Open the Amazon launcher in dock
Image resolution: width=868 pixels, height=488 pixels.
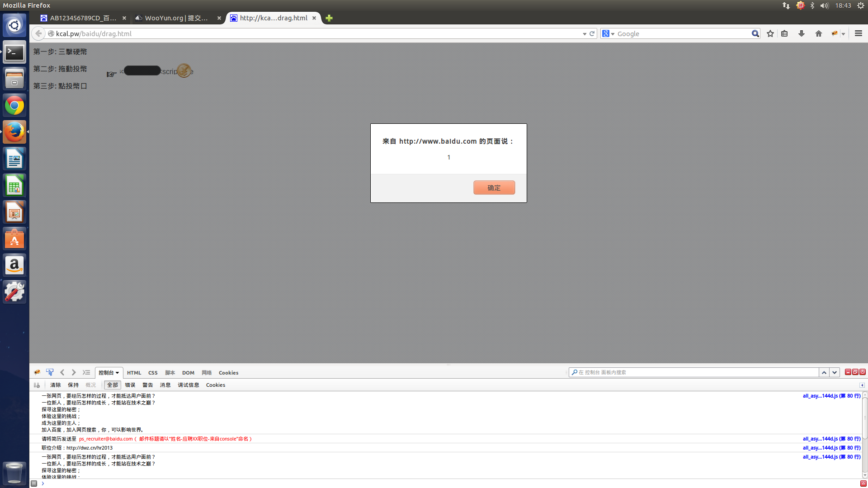[x=14, y=266]
